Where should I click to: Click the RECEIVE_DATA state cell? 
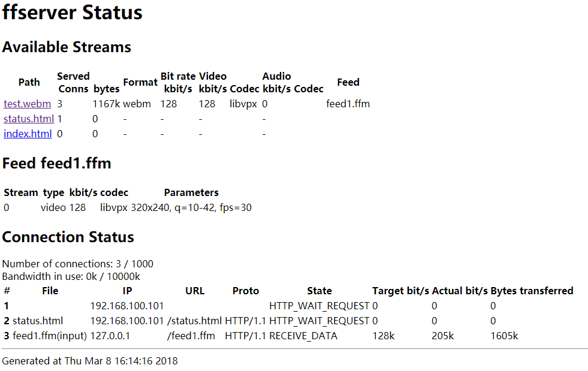point(303,336)
